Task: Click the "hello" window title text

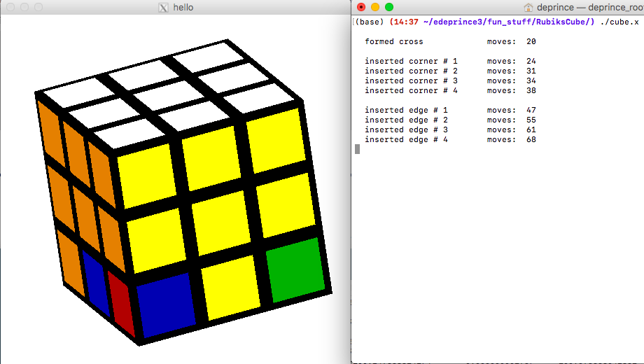Action: pos(183,7)
